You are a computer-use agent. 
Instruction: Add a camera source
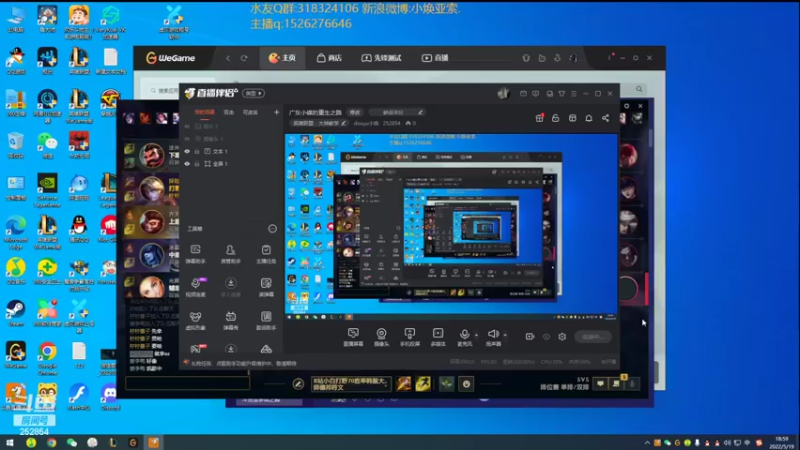(x=381, y=337)
